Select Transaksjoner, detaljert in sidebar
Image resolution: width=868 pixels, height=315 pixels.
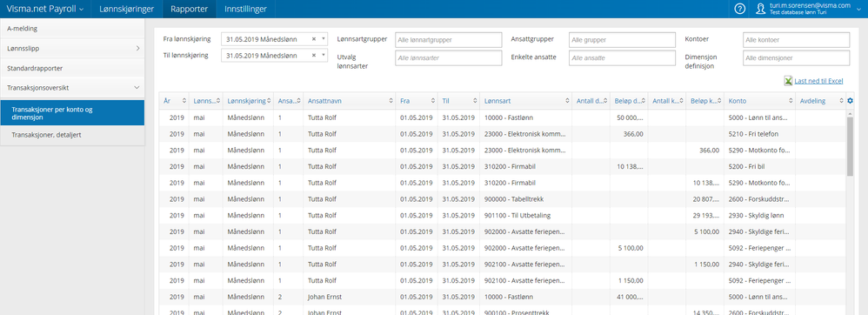[72, 135]
